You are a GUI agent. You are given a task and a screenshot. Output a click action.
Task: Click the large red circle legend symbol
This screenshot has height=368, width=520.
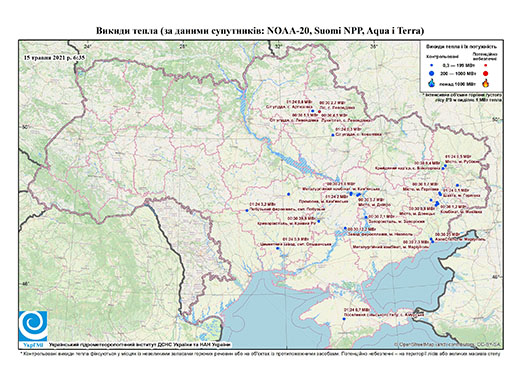[486, 74]
